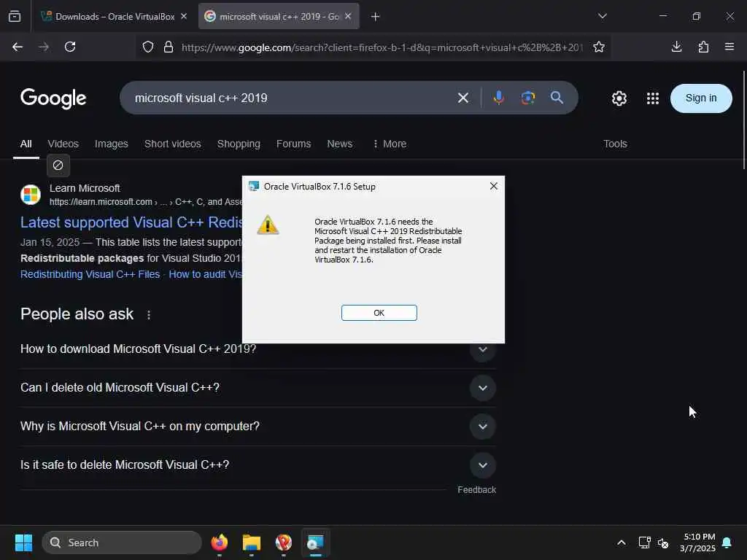The image size is (747, 560).
Task: Open the tracking protection shield icon
Action: (148, 47)
